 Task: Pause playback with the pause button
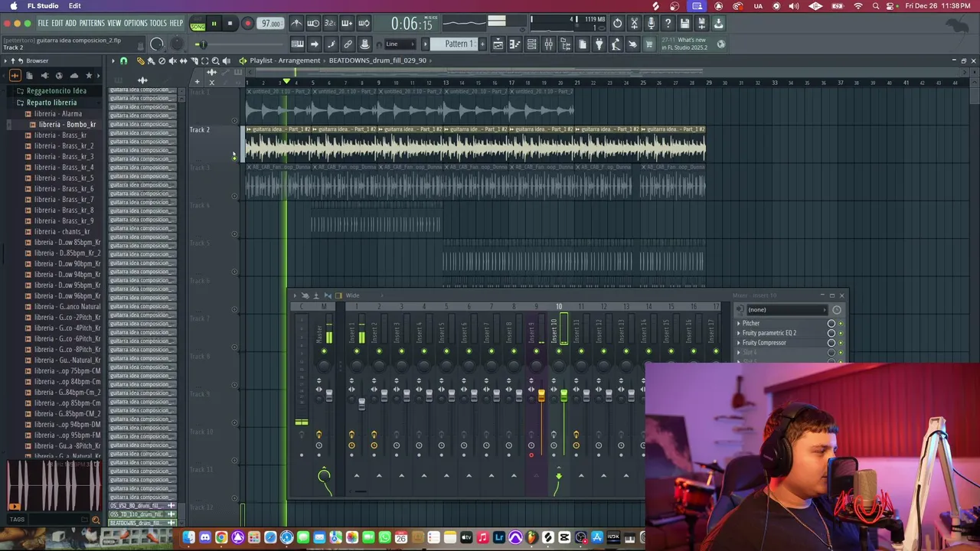coord(214,24)
